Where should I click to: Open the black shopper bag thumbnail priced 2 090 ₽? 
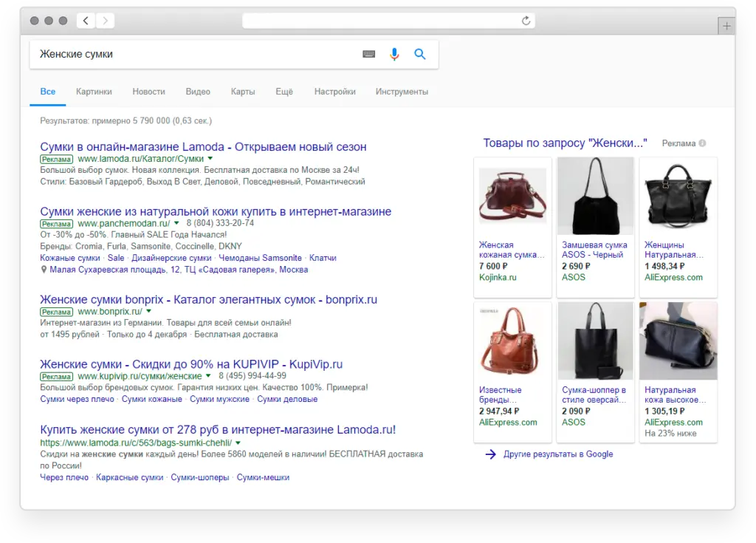point(596,341)
